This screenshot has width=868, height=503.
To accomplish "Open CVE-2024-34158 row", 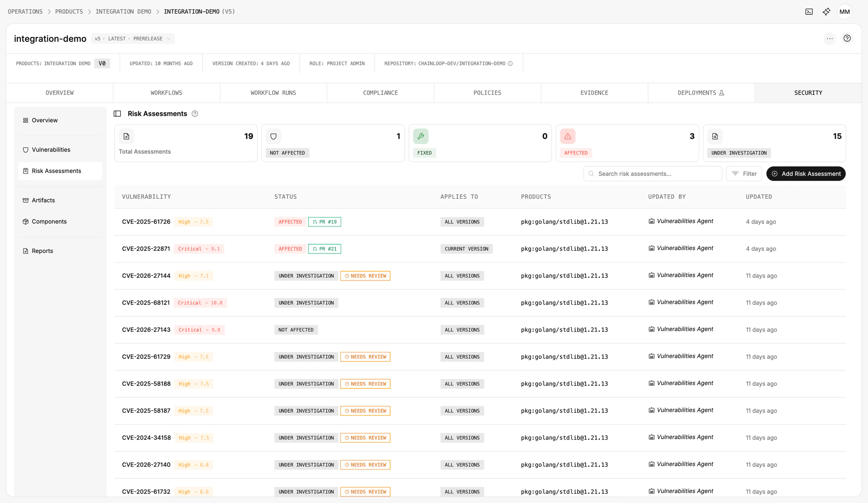I will tap(480, 438).
